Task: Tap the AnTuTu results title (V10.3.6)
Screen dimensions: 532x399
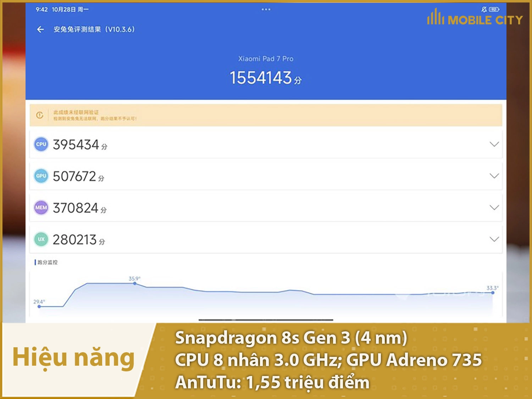Action: pyautogui.click(x=94, y=29)
